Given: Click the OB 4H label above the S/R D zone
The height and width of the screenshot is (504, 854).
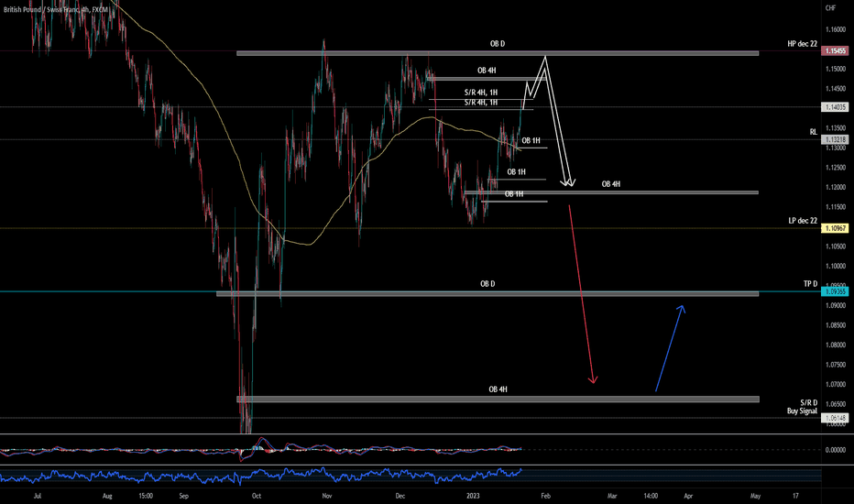Looking at the screenshot, I should click(x=498, y=389).
